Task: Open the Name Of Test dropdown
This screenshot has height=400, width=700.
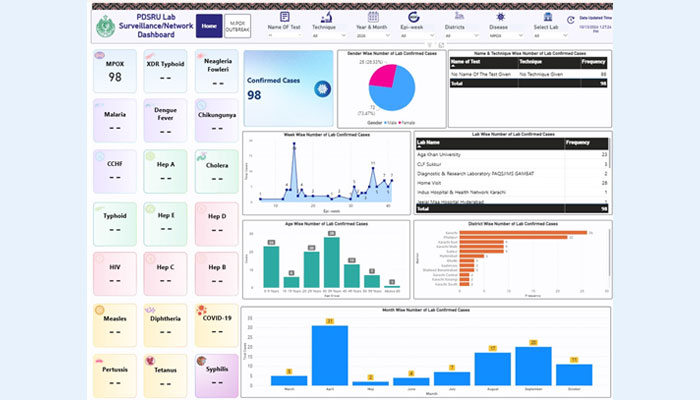Action: coord(284,35)
